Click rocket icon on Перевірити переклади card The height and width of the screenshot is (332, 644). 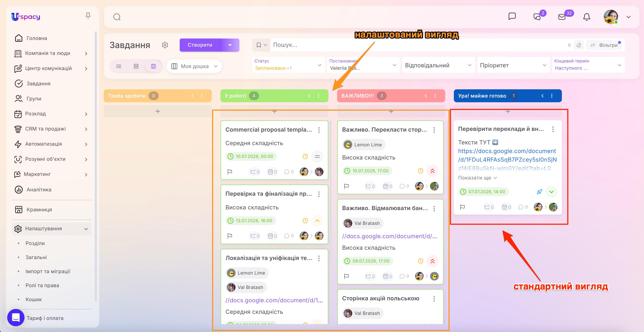540,192
